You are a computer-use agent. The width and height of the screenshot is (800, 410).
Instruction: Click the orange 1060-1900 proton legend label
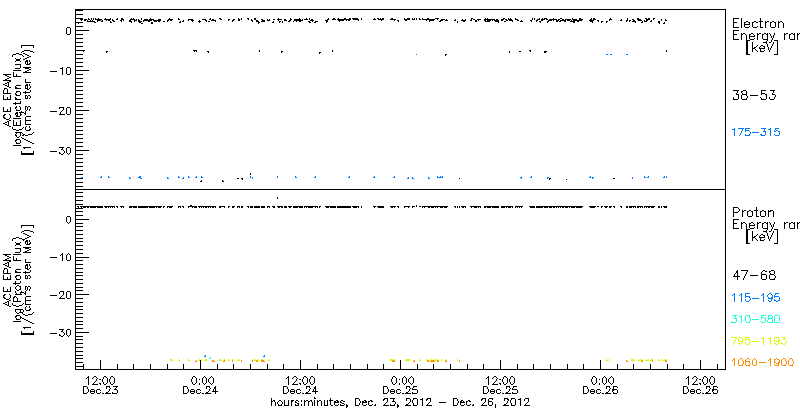pos(763,363)
